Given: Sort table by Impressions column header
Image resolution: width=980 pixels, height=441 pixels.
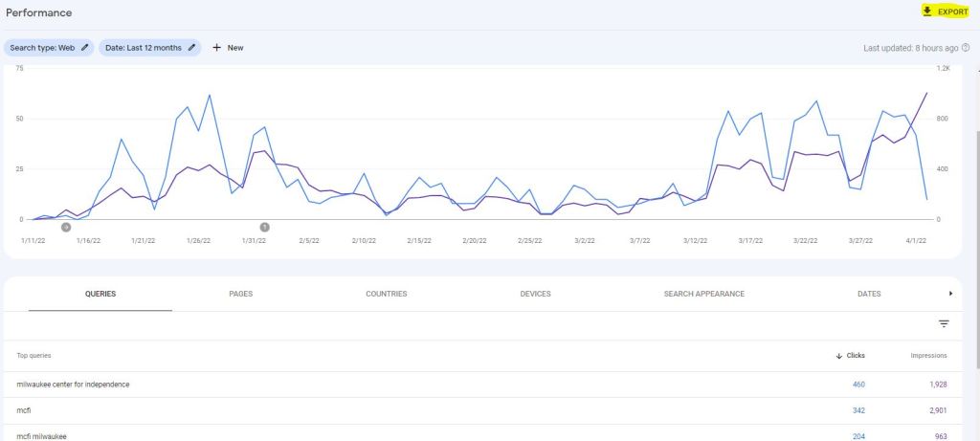Looking at the screenshot, I should [928, 355].
